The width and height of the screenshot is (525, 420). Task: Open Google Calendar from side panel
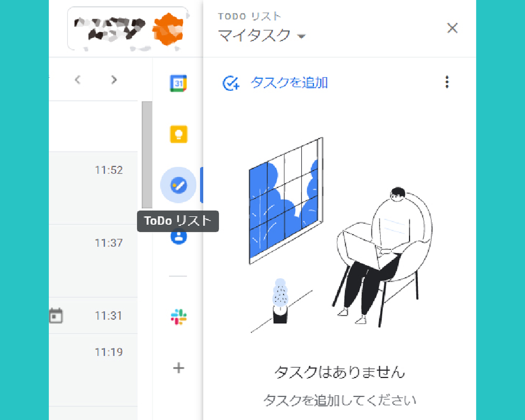point(178,83)
